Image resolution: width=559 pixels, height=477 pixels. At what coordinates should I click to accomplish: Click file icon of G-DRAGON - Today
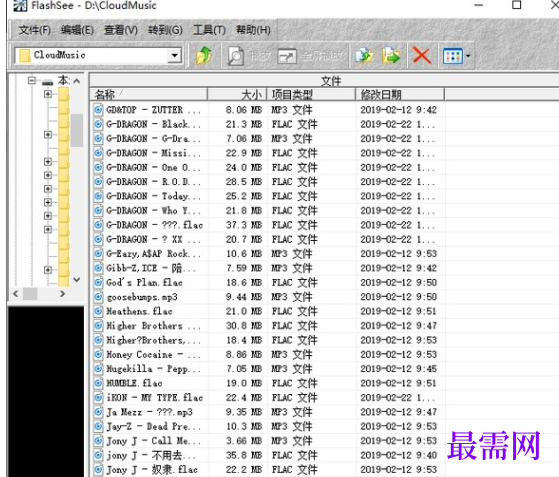pos(98,196)
